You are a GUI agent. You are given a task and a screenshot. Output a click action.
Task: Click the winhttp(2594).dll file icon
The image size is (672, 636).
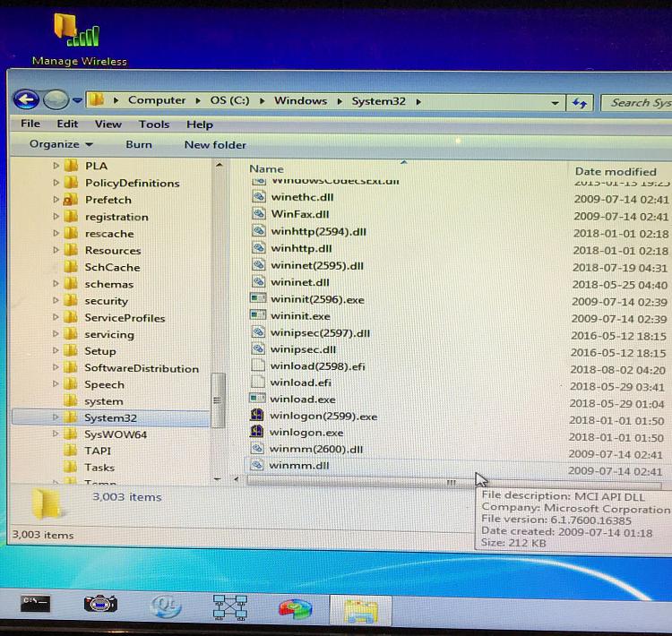[x=258, y=231]
